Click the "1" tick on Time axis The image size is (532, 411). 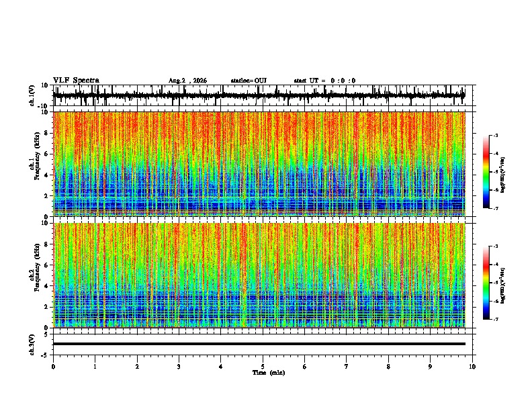tap(95, 367)
